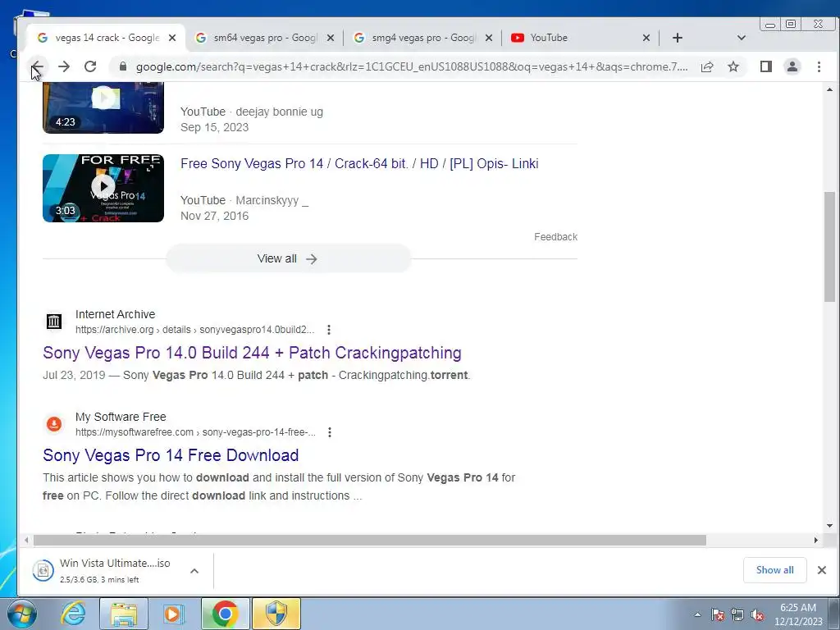
Task: Open the Internet Archive site icon
Action: pos(53,322)
